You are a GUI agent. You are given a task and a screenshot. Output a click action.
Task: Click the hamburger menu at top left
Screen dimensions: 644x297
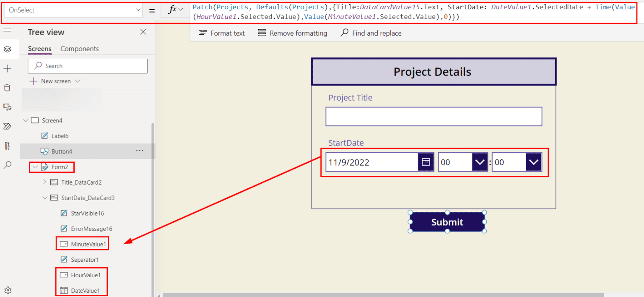8,30
